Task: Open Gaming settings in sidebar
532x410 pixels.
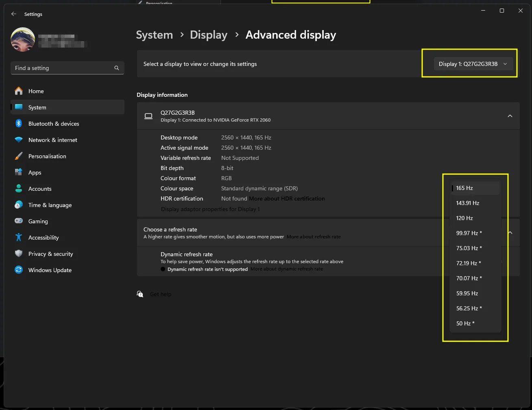Action: click(x=68, y=221)
